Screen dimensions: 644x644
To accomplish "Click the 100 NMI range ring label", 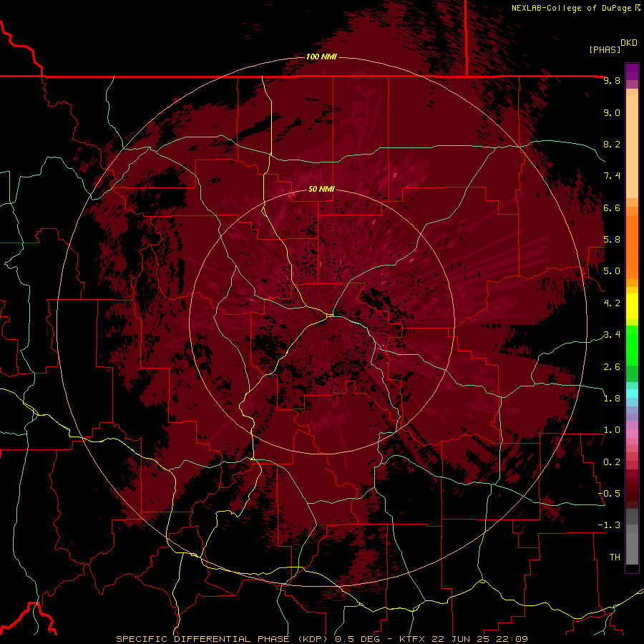I will click(321, 57).
